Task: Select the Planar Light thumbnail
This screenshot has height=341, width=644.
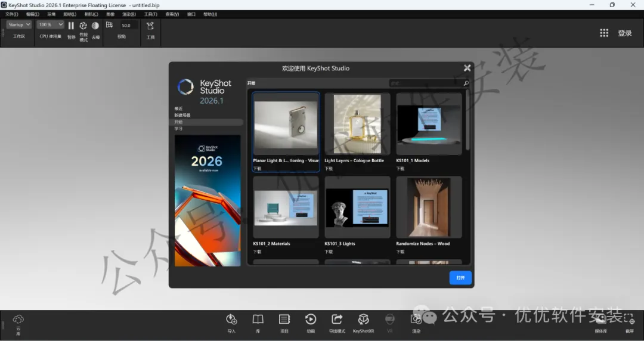Action: pyautogui.click(x=286, y=123)
